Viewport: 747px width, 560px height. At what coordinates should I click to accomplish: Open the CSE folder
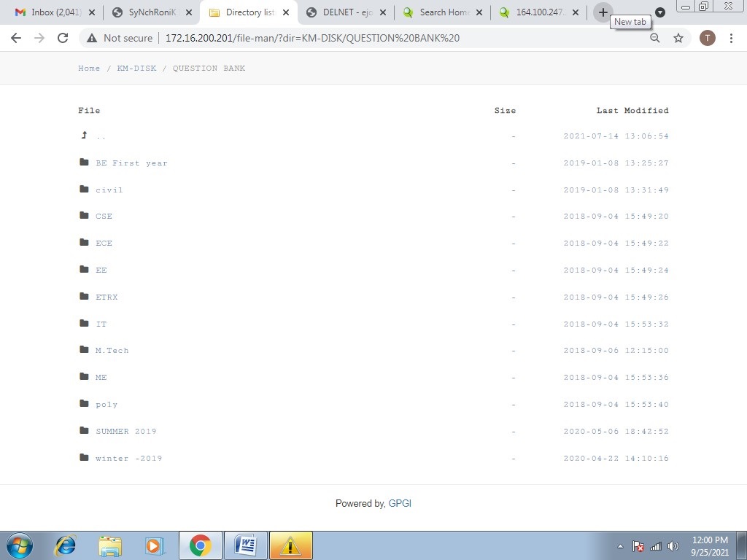pos(104,216)
